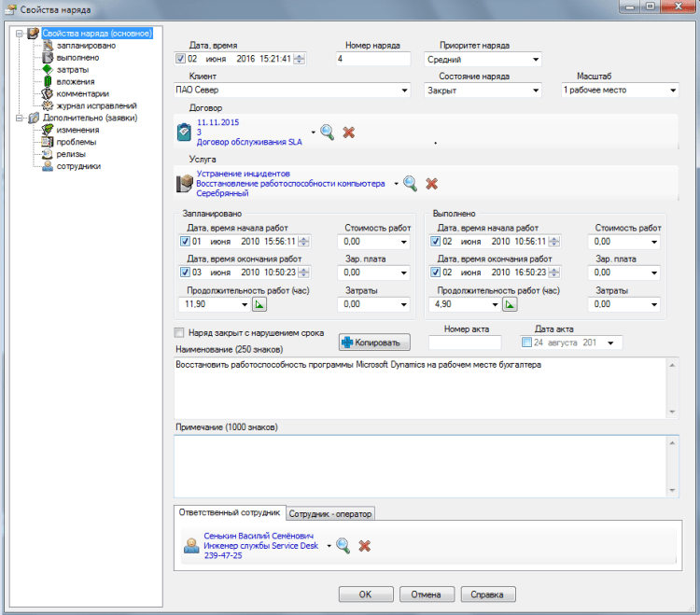700x615 pixels.
Task: Click inside the 'Примечание (1000 знаков)' text area
Action: tap(421, 467)
